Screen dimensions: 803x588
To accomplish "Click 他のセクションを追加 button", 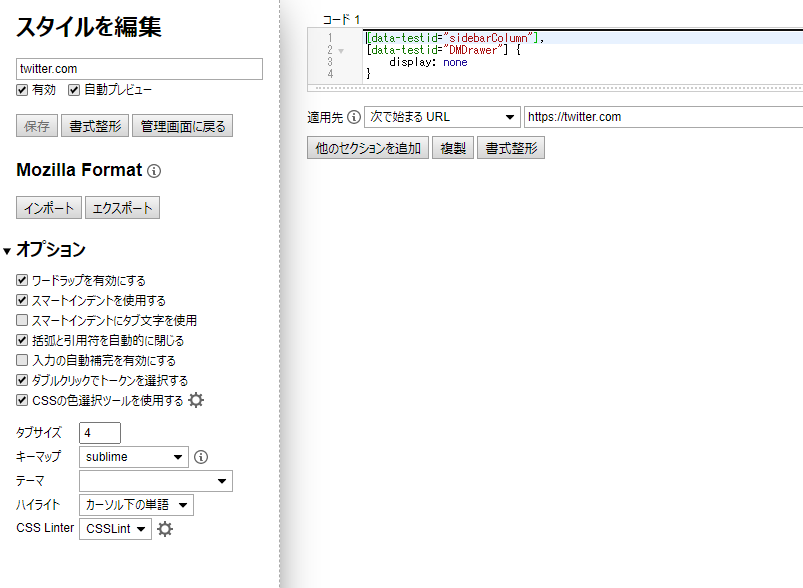I will [x=368, y=148].
